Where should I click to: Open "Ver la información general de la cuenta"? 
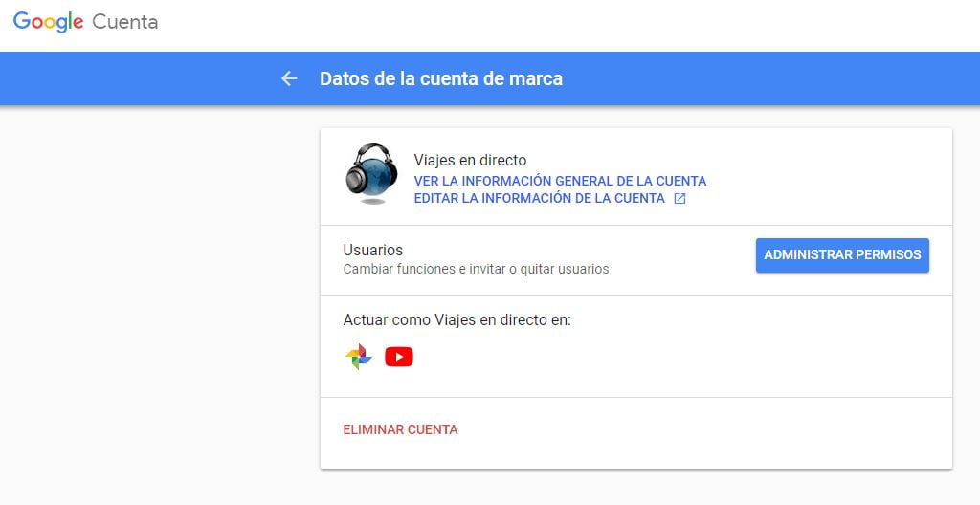pos(560,181)
